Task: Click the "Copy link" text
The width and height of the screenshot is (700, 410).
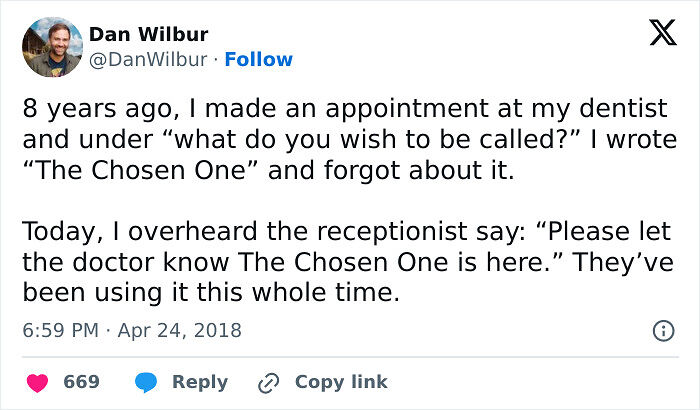Action: [341, 382]
